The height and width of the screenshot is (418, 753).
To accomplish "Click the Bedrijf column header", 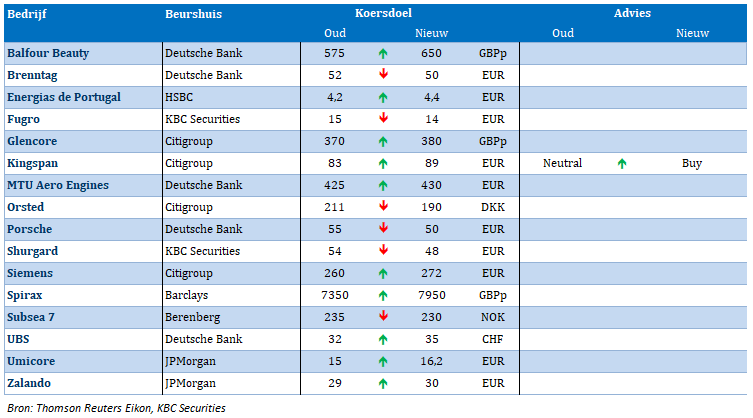I will point(27,14).
